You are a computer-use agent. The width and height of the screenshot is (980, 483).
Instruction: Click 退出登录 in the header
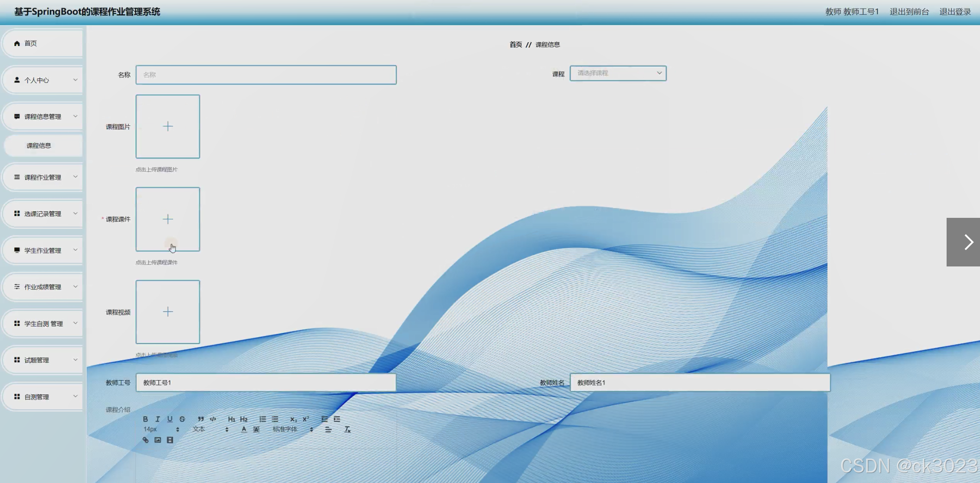pos(955,12)
